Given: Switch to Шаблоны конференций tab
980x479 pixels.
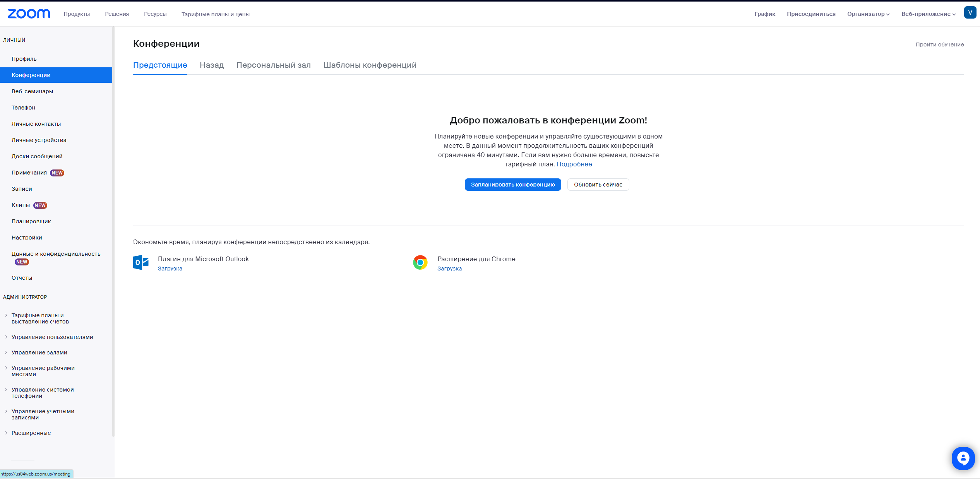Looking at the screenshot, I should [370, 65].
